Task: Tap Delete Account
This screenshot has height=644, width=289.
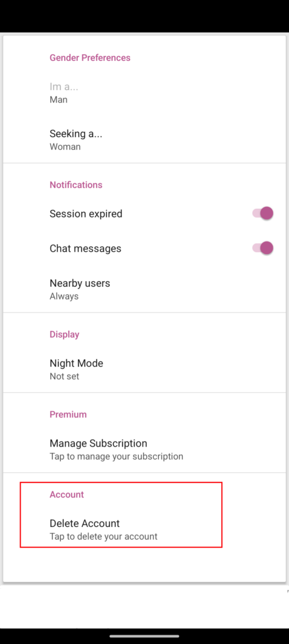Action: (x=144, y=530)
